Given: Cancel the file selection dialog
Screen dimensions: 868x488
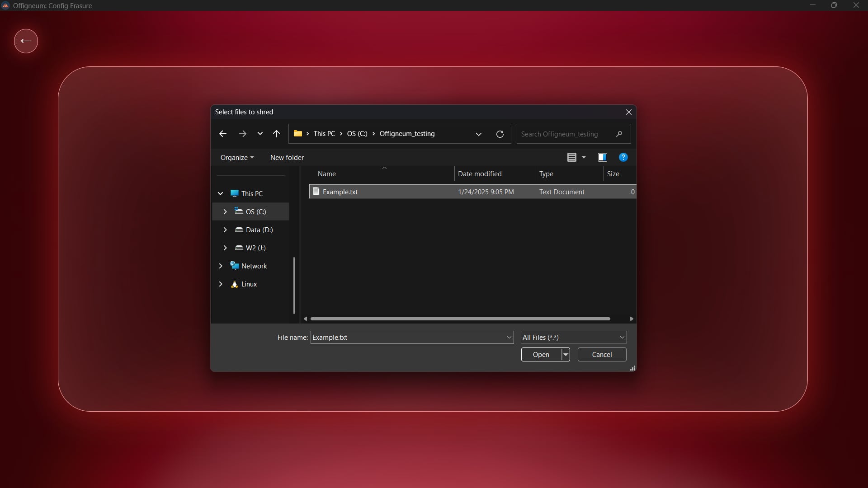Looking at the screenshot, I should tap(602, 355).
